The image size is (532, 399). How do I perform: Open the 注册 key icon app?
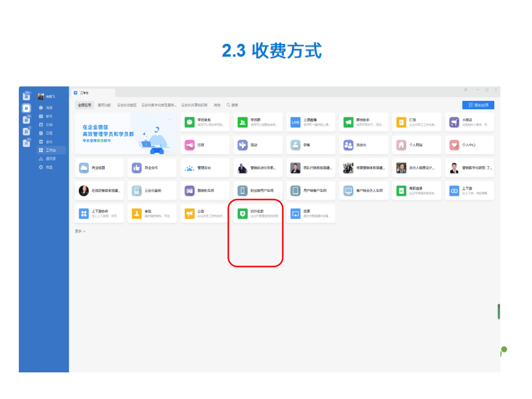[x=205, y=145]
